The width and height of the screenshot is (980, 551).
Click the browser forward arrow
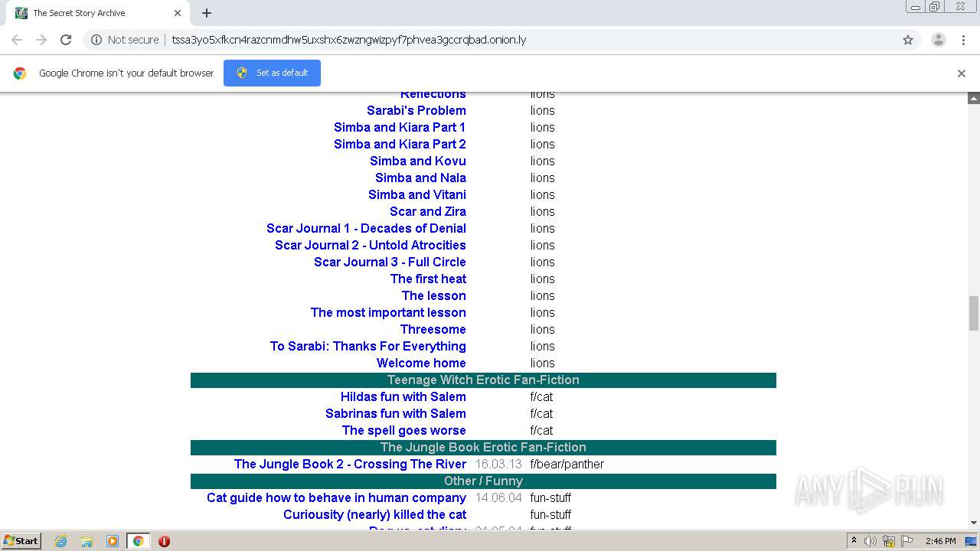41,40
